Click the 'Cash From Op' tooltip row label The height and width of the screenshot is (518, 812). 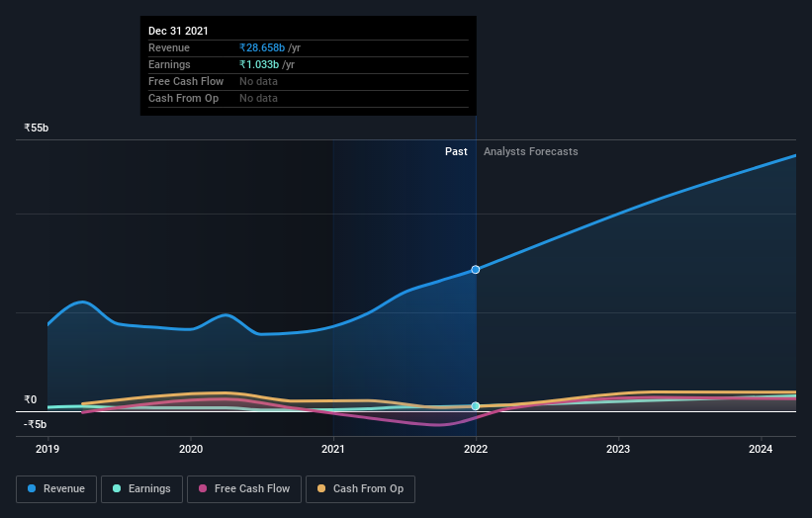click(183, 98)
